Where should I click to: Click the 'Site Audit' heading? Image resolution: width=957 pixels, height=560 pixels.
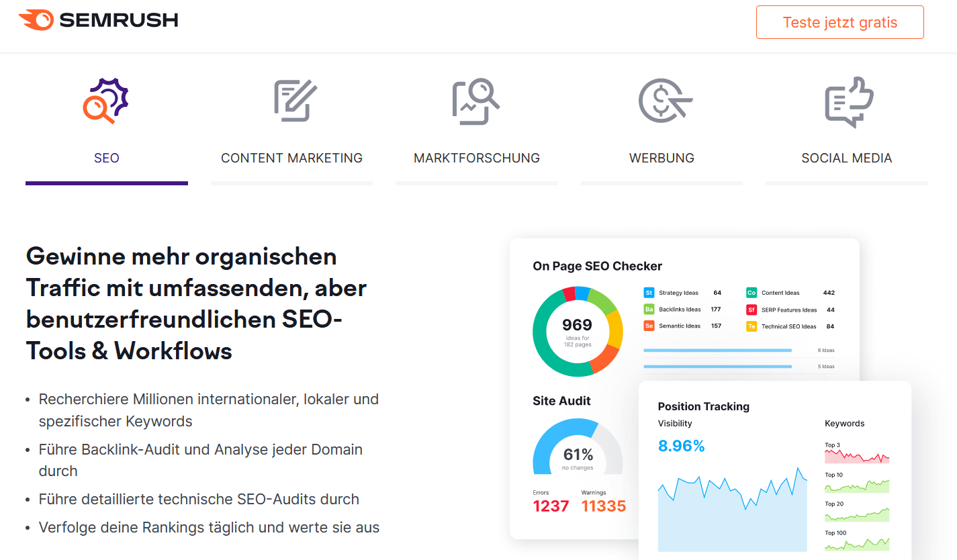click(561, 401)
